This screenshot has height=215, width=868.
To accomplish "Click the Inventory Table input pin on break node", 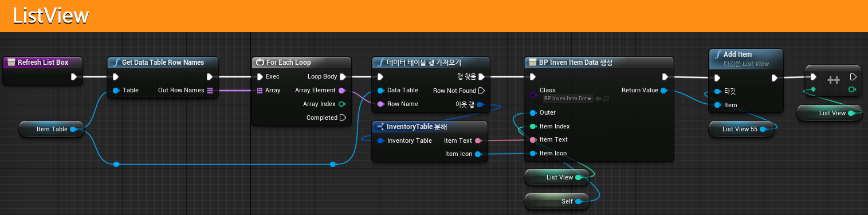I will 380,140.
